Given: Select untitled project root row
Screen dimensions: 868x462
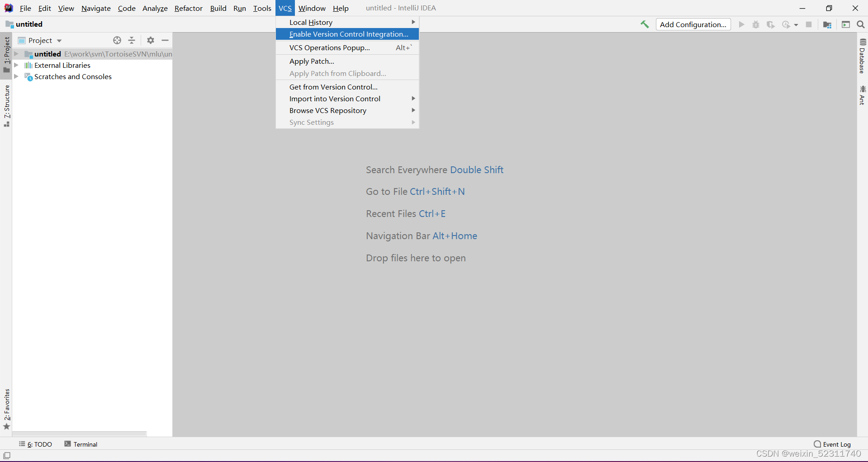Looking at the screenshot, I should [92, 54].
